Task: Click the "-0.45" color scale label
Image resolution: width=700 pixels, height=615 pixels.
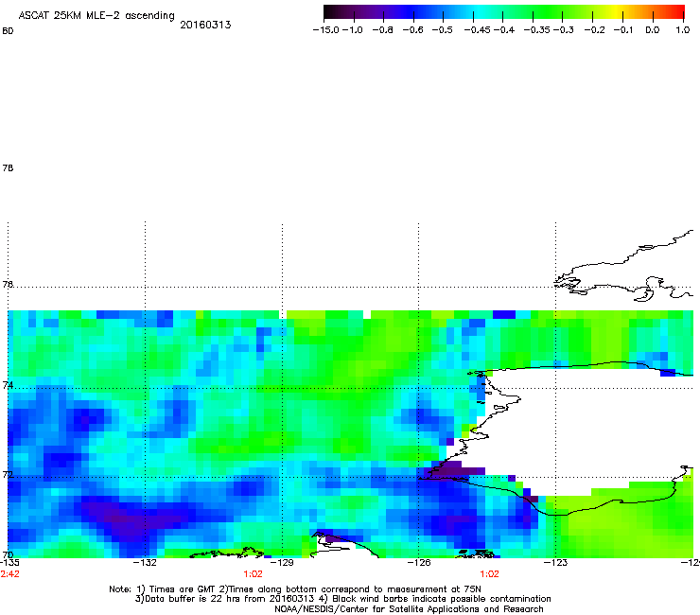Action: (478, 30)
